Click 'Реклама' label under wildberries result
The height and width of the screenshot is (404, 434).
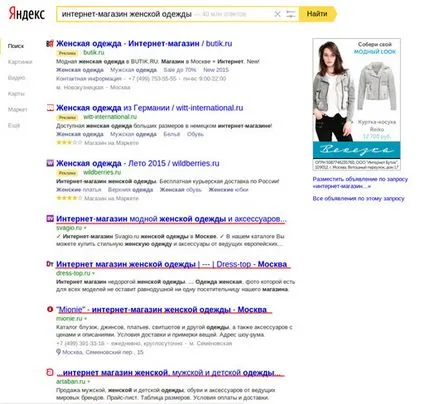click(67, 173)
